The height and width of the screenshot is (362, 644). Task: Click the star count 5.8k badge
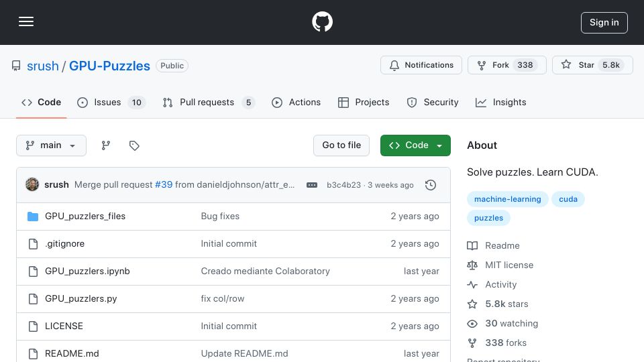point(610,65)
